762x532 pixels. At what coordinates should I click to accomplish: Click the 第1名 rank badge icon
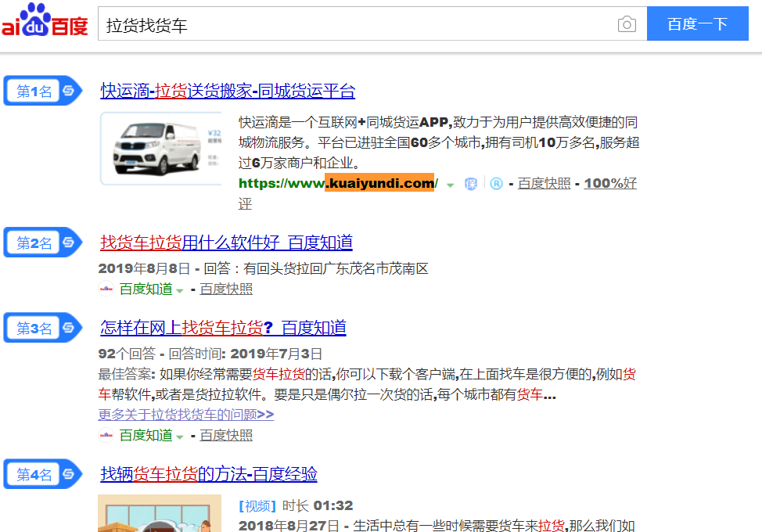(x=43, y=91)
